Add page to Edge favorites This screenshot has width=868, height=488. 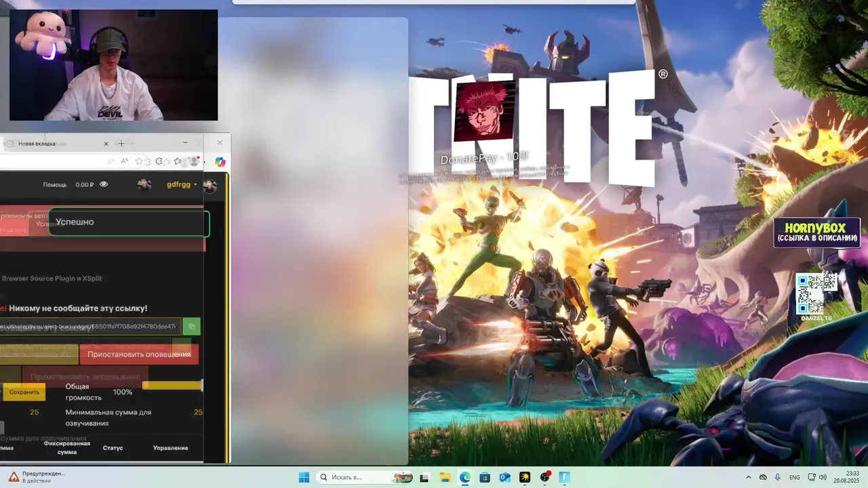tap(139, 161)
